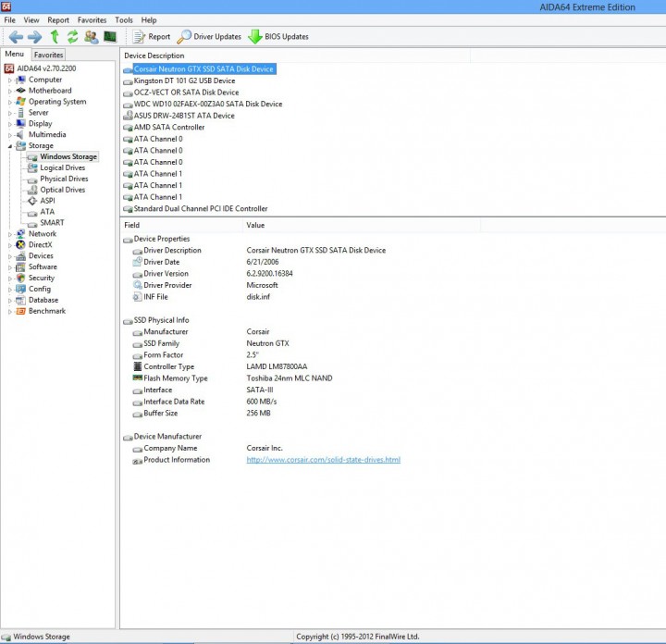The image size is (666, 644).
Task: Click the INF File icon
Action: tap(138, 296)
